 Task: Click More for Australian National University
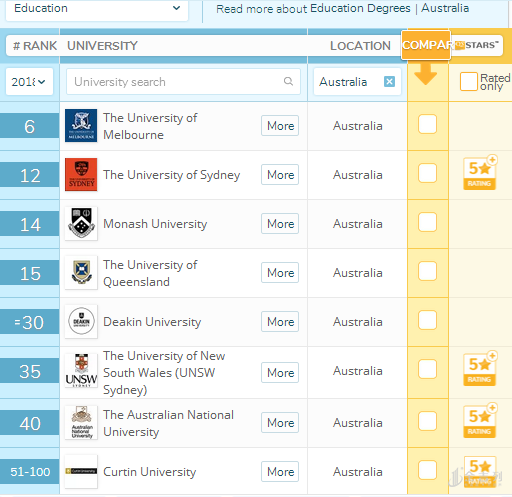click(x=280, y=423)
